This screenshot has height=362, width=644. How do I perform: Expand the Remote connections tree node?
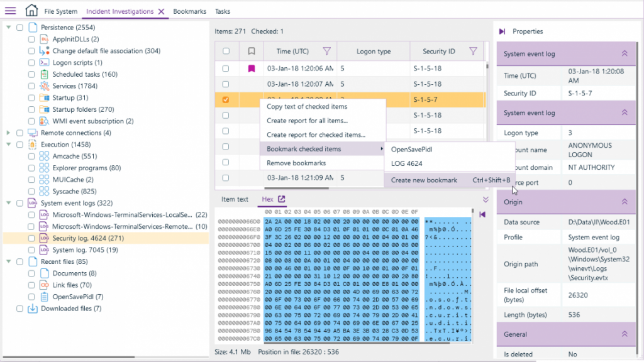8,133
